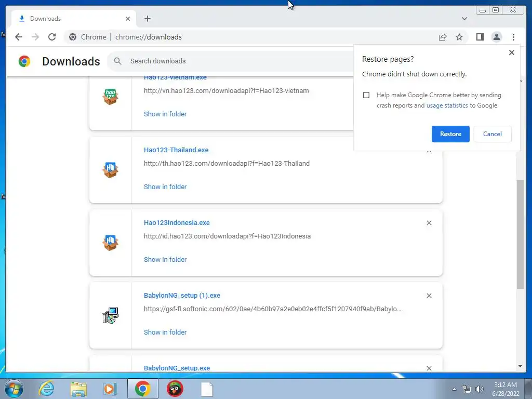Share this page using the share icon
The width and height of the screenshot is (532, 399).
(x=443, y=37)
